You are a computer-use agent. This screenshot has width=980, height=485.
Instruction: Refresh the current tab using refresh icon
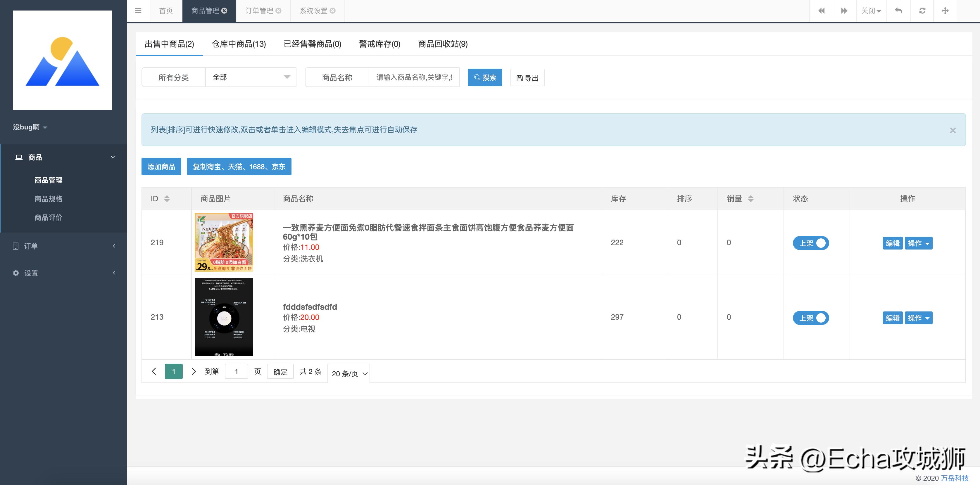[922, 11]
